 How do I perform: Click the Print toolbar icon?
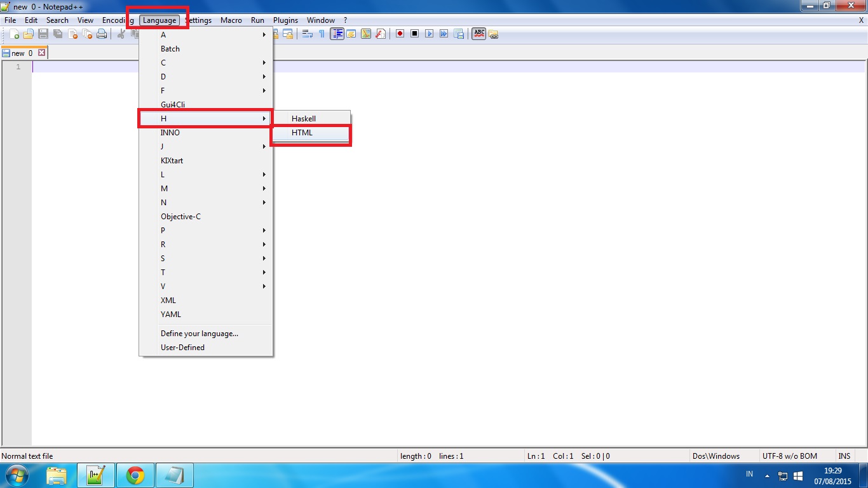coord(102,34)
